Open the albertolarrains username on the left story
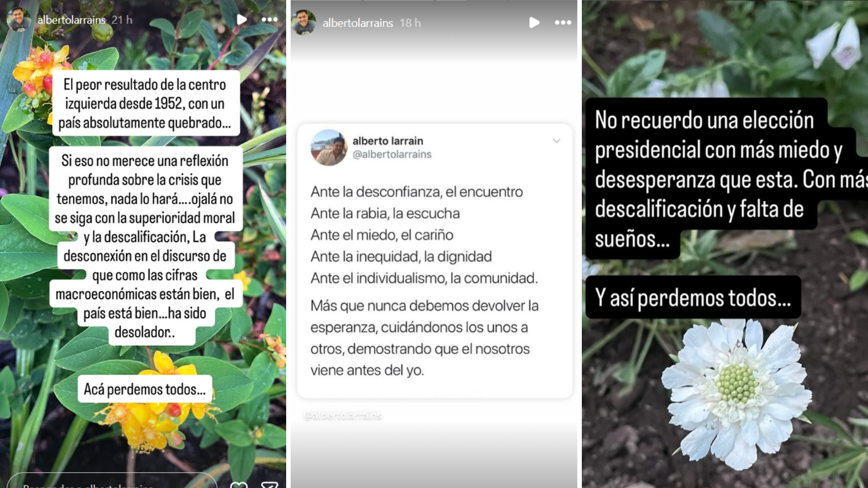 click(x=71, y=20)
